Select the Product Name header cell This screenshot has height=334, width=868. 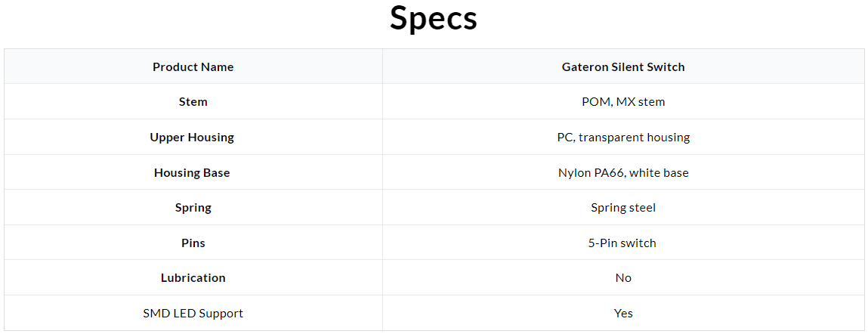193,67
